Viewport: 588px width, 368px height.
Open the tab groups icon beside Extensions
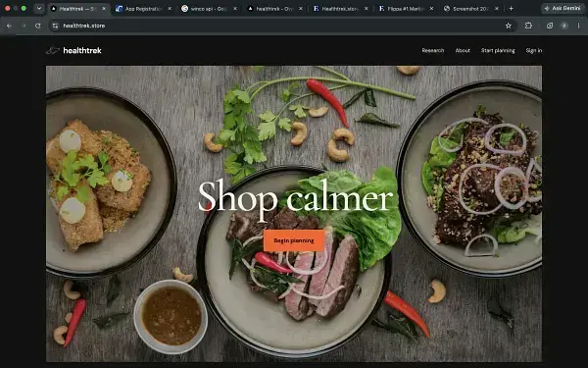tap(550, 26)
